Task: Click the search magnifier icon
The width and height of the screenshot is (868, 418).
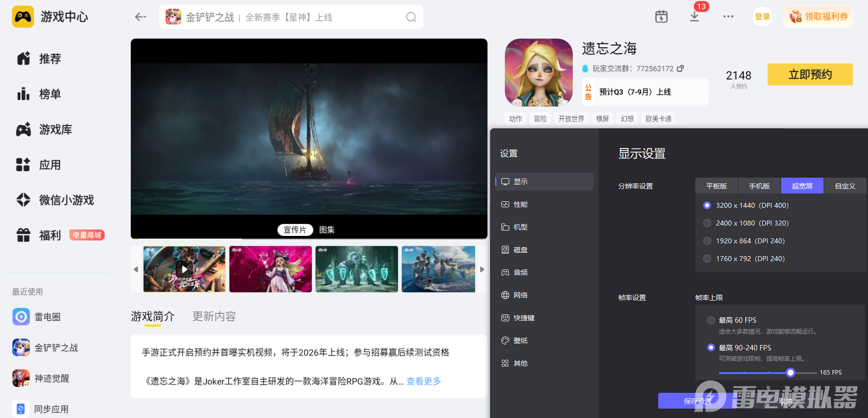Action: [411, 17]
